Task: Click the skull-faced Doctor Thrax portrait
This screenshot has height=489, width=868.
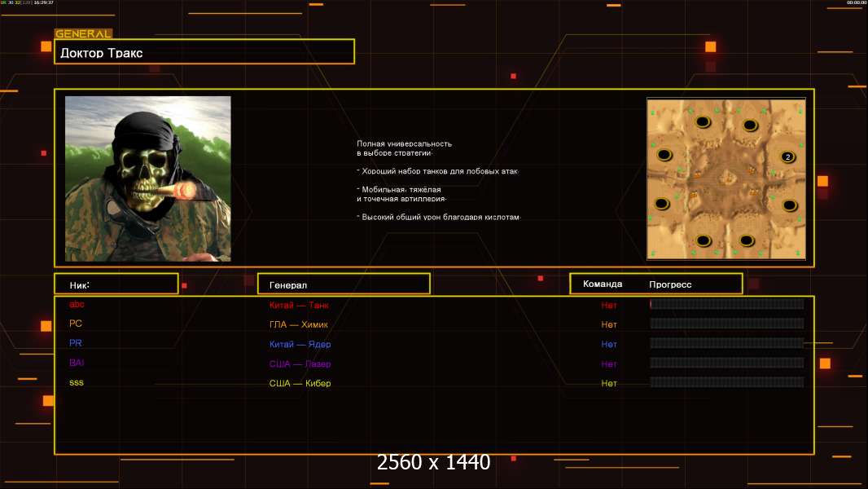Action: (x=147, y=178)
